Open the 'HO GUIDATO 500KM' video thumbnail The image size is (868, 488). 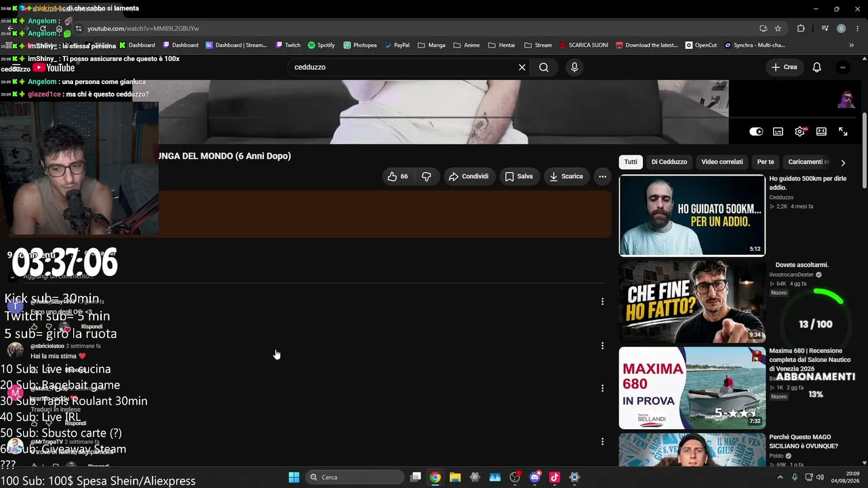click(692, 216)
